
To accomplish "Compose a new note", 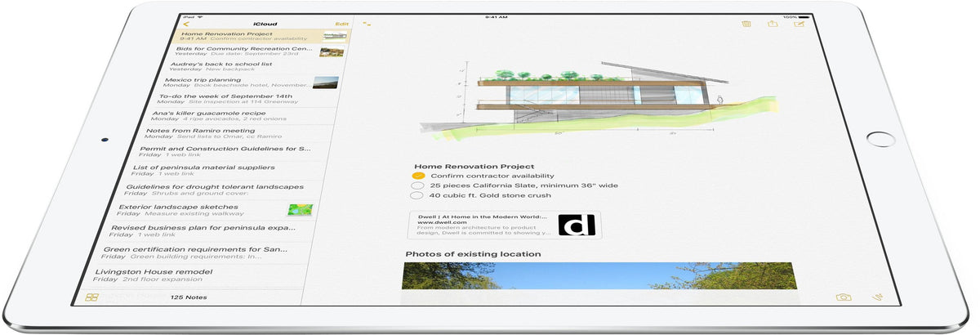I will tap(799, 25).
